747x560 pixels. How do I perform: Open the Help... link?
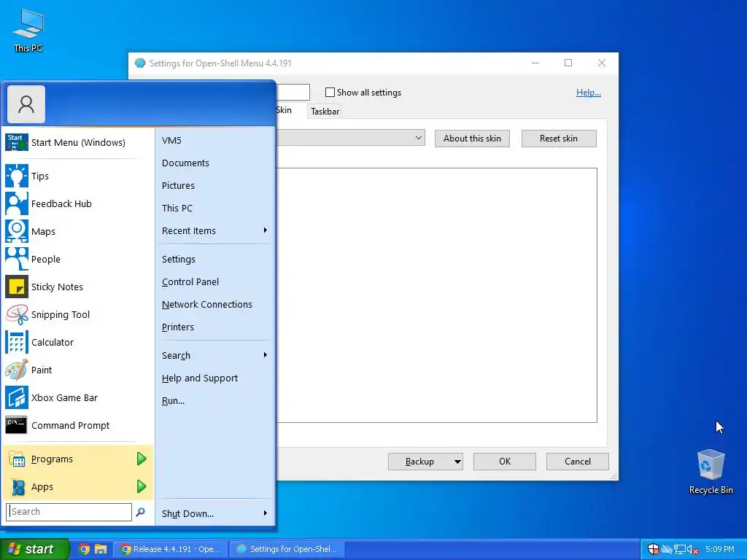coord(589,93)
